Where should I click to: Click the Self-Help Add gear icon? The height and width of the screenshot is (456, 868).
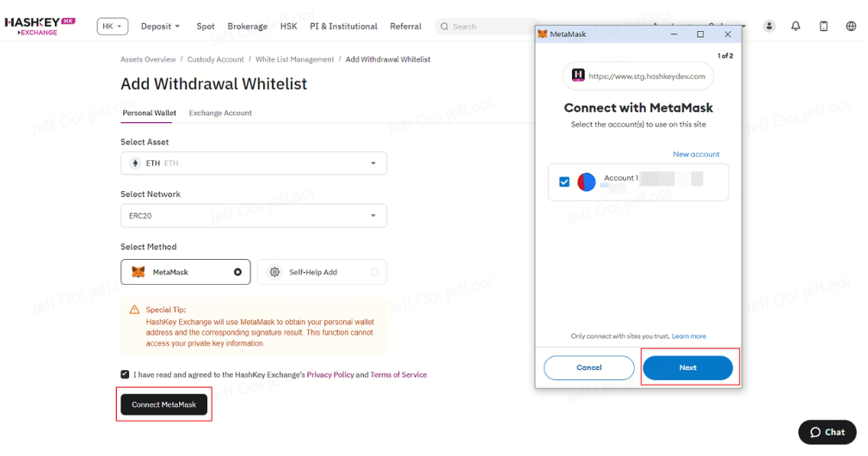point(274,272)
